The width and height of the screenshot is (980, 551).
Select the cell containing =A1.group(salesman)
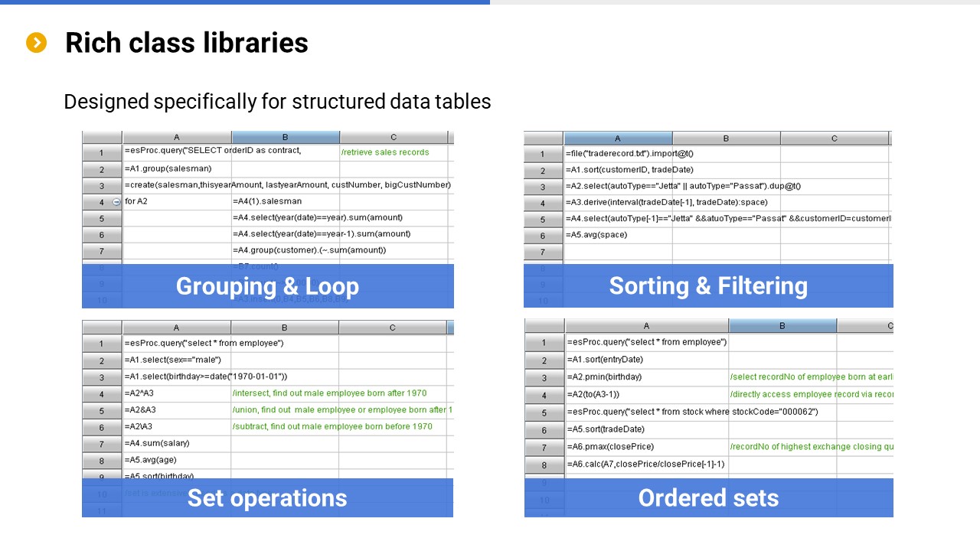[x=168, y=168]
